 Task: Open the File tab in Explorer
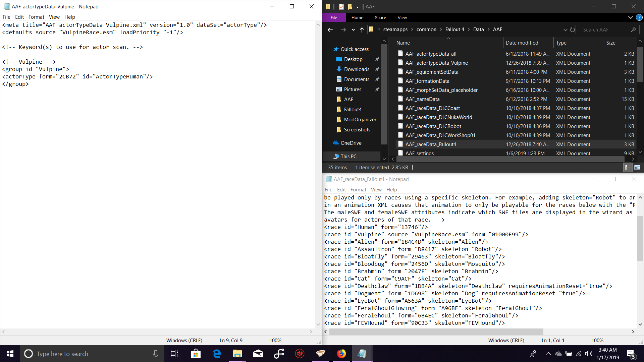click(x=334, y=17)
